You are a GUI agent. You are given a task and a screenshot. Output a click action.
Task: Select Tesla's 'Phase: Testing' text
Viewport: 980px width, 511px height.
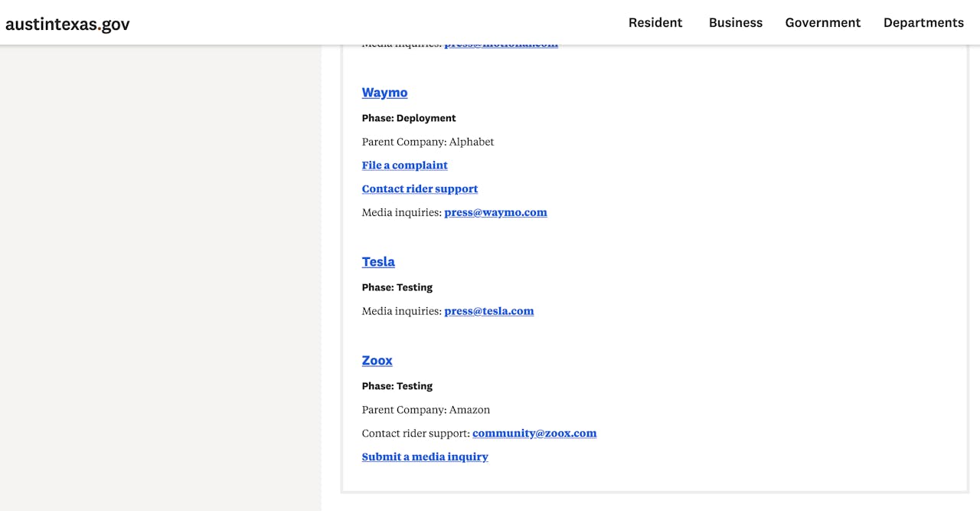397,287
